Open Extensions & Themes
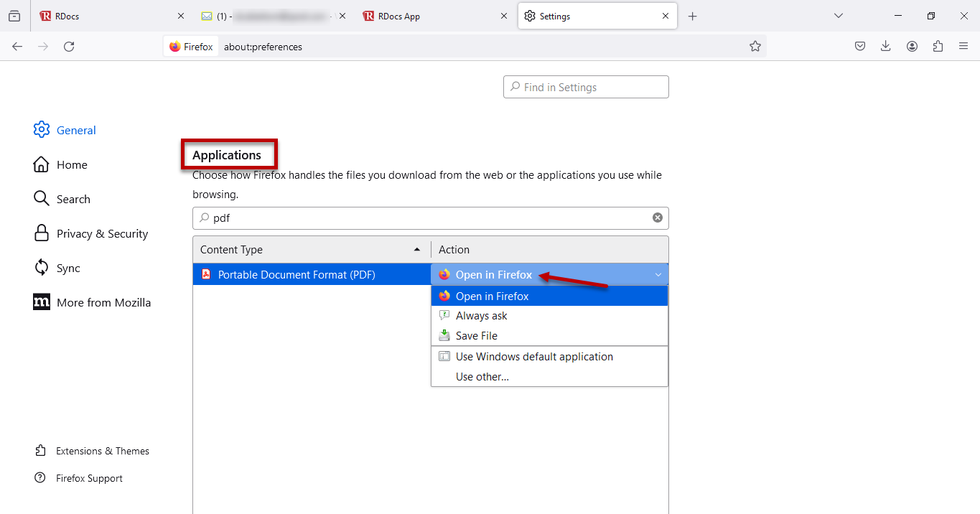The width and height of the screenshot is (980, 514). pyautogui.click(x=103, y=450)
